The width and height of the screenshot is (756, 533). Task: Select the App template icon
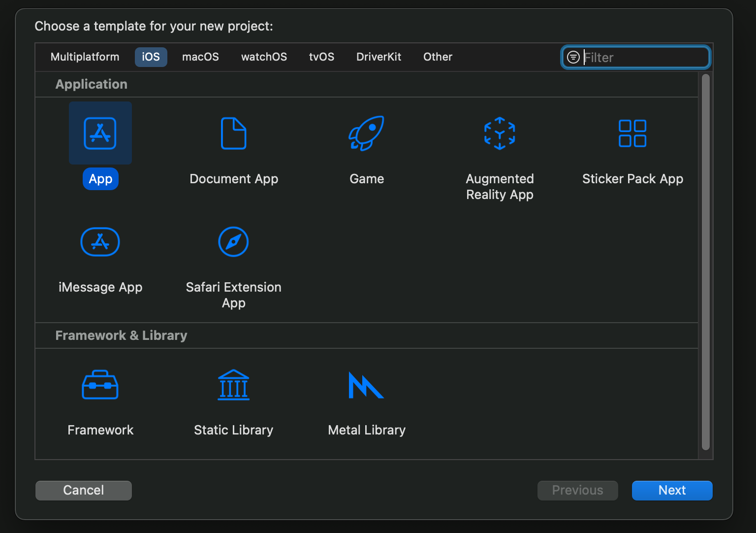(x=100, y=133)
